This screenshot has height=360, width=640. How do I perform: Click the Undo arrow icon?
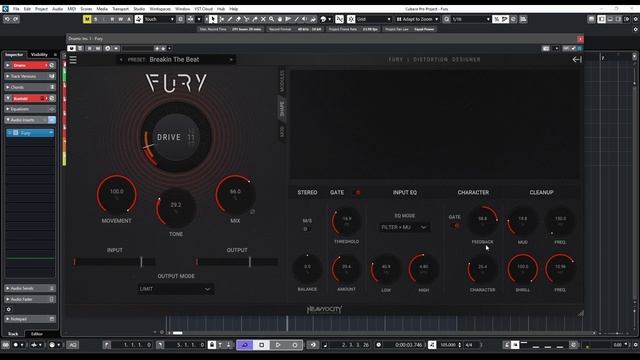[x=7, y=19]
